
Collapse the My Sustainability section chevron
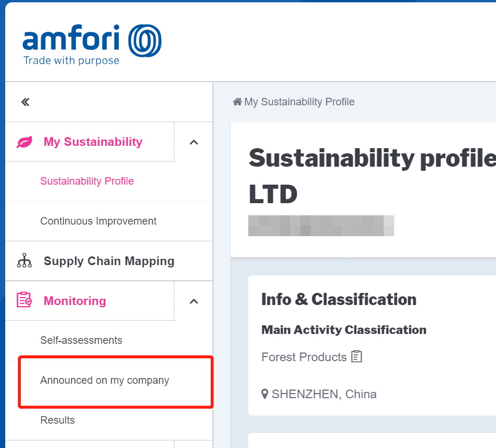click(194, 142)
